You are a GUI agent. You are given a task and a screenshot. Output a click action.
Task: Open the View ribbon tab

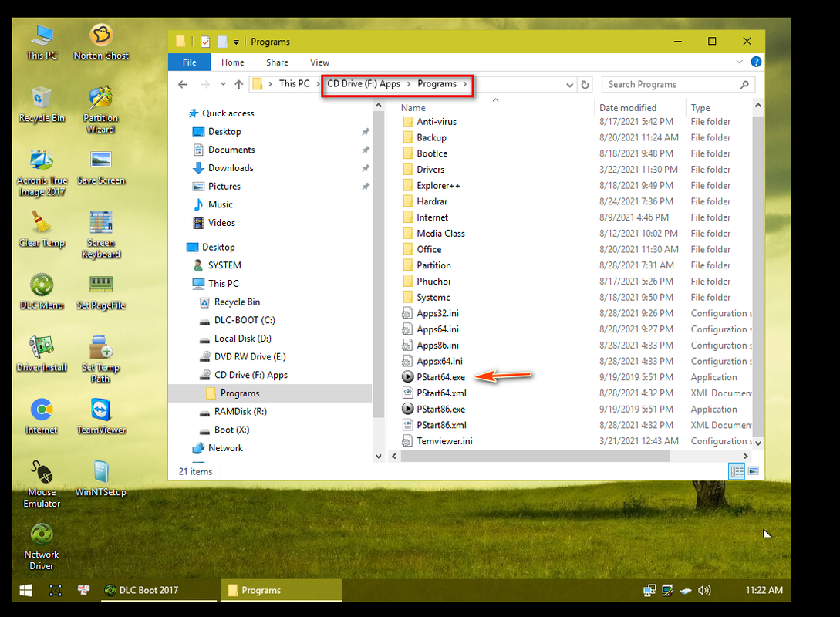tap(319, 62)
